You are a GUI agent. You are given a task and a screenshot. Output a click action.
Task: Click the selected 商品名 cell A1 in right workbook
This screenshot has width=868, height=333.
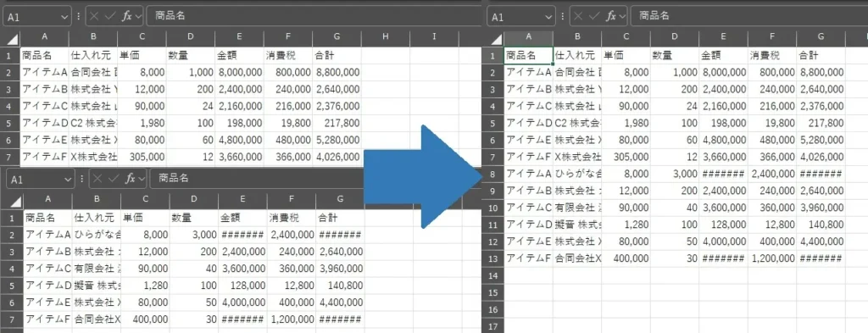528,56
